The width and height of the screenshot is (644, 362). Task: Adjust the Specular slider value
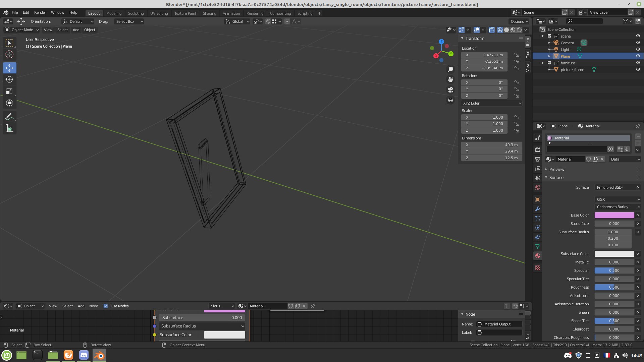(x=614, y=270)
